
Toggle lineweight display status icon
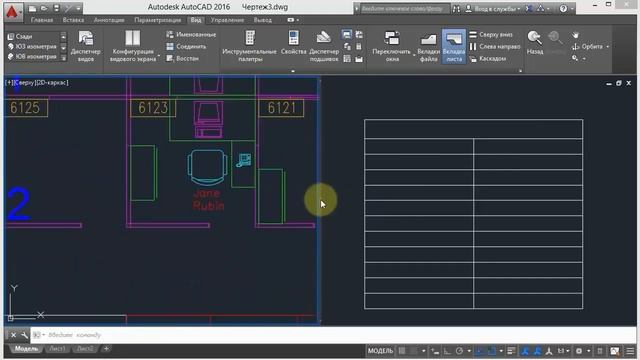511,351
